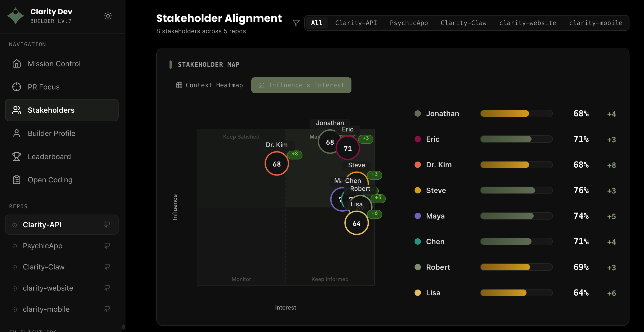Select the clarity-website filter tab

coord(528,23)
